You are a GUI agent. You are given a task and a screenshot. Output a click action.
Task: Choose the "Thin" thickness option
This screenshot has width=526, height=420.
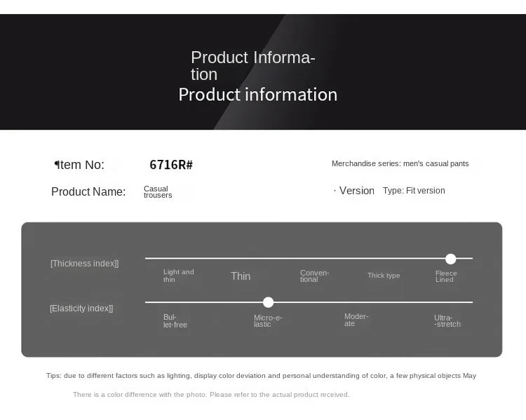(241, 276)
